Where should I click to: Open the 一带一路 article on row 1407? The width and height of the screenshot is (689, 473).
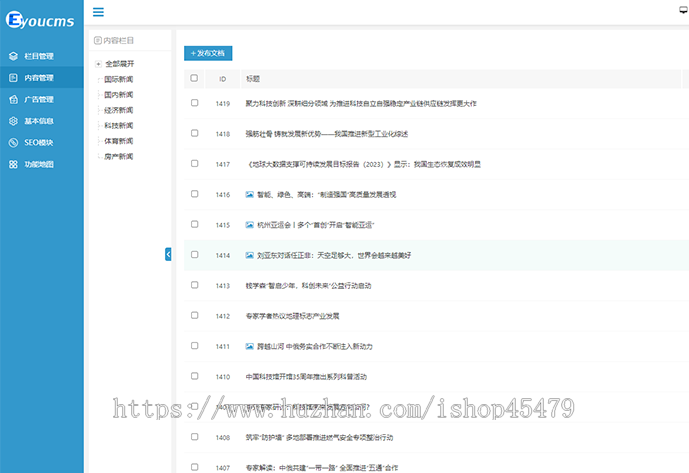coord(322,468)
